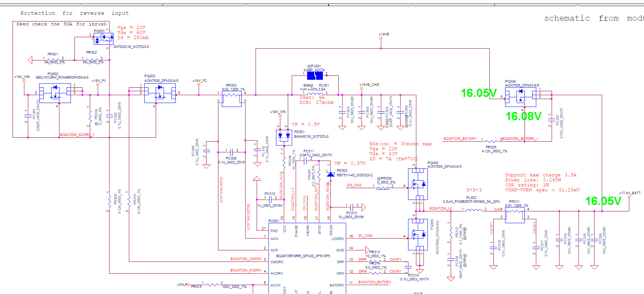
Task: Click the blue PJ301 jumper symbol
Action: (315, 75)
